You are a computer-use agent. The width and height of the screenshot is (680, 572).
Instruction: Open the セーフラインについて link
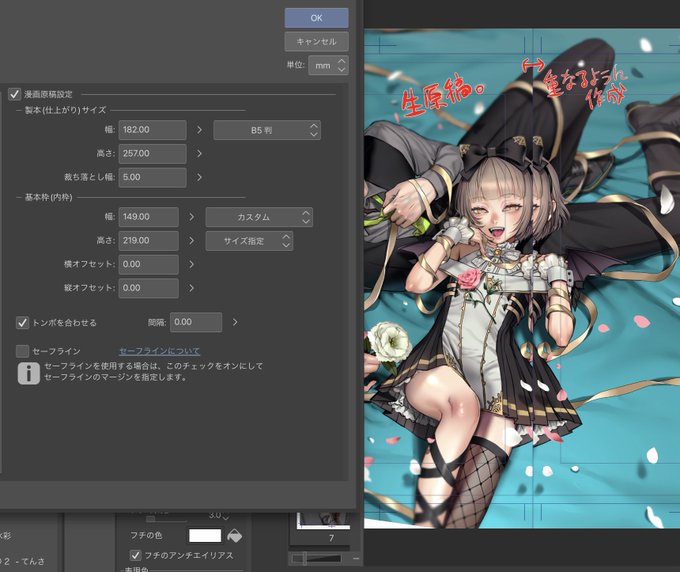(x=160, y=351)
